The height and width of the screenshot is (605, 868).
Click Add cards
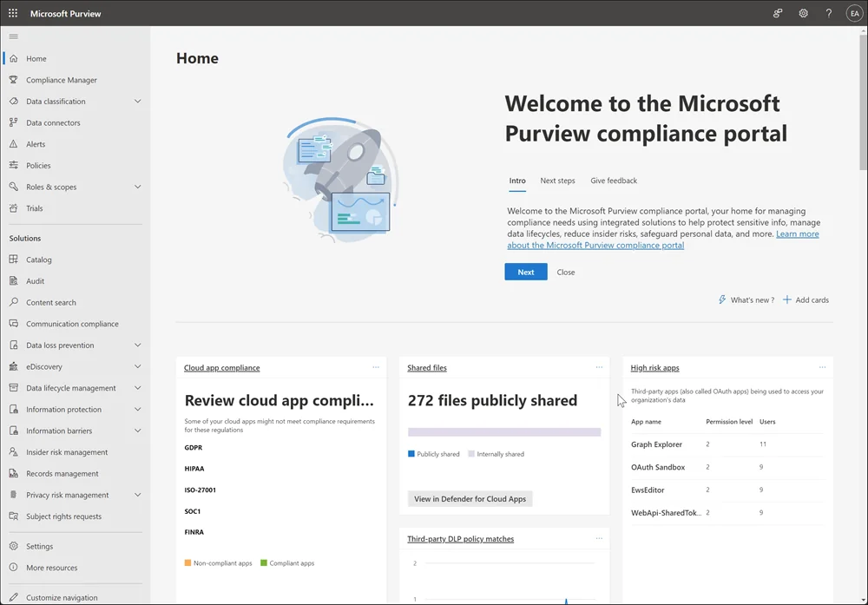tap(806, 300)
